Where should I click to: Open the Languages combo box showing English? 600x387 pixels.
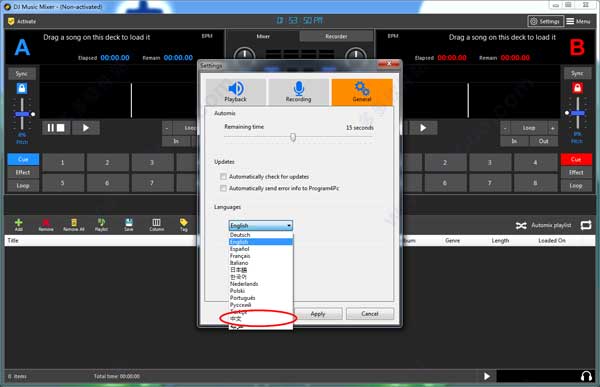tap(261, 225)
